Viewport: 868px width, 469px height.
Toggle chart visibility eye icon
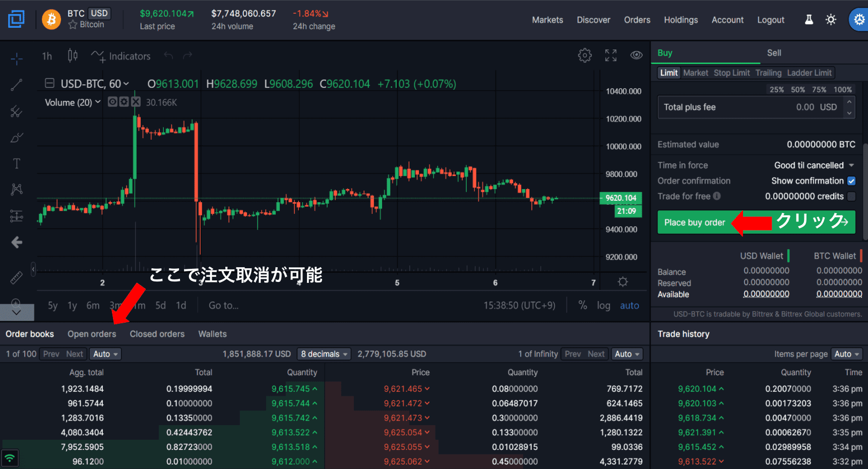click(x=637, y=55)
